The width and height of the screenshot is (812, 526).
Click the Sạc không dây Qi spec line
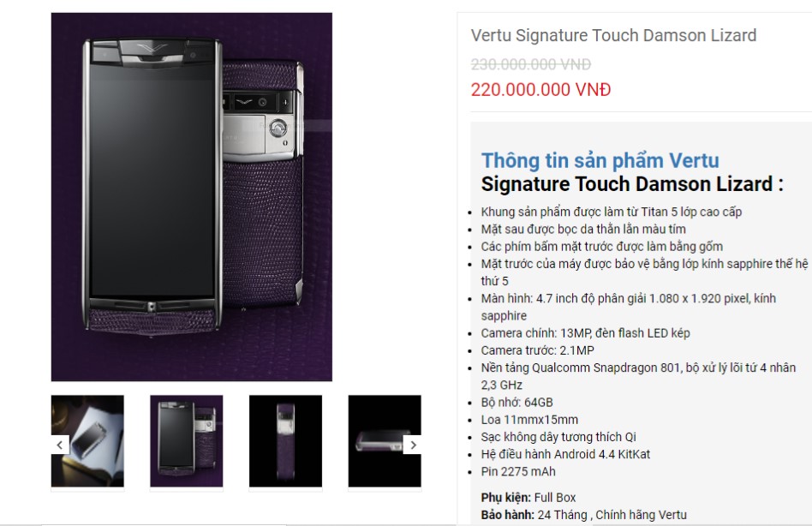tap(558, 437)
